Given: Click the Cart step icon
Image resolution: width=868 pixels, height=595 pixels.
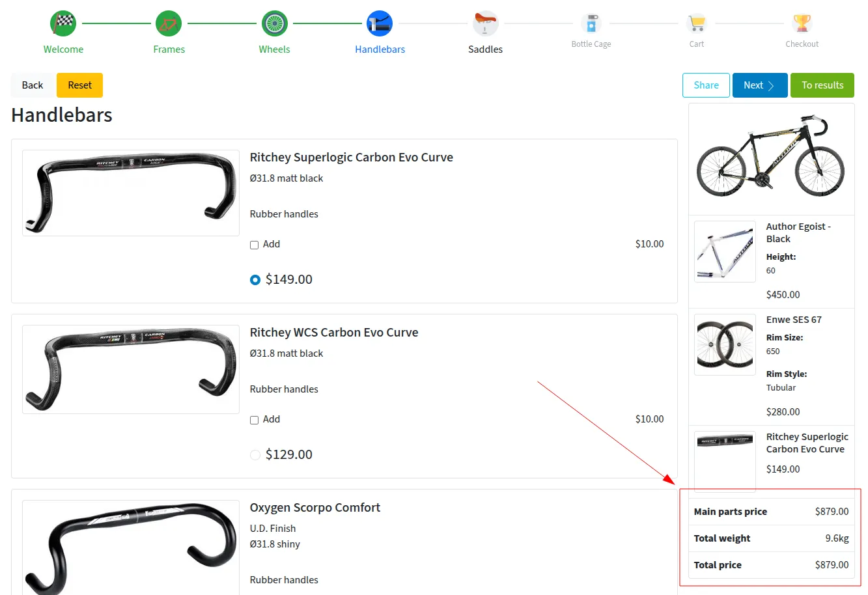Looking at the screenshot, I should [696, 23].
